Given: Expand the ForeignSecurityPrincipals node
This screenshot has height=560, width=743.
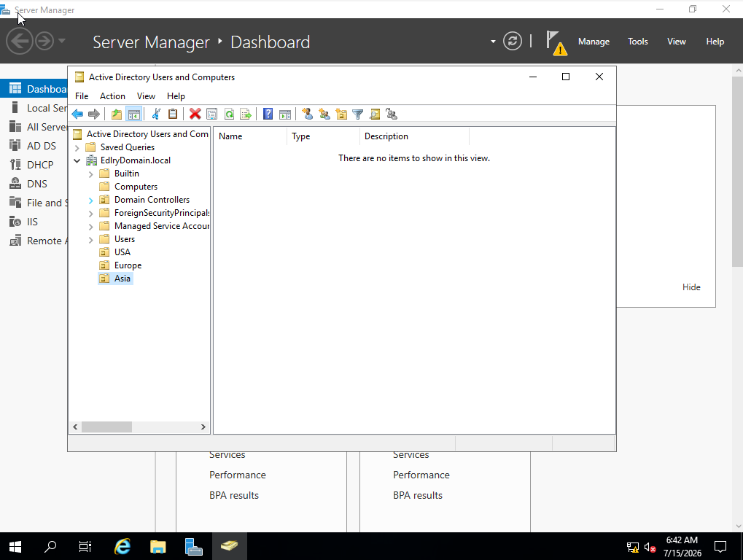Looking at the screenshot, I should tap(91, 214).
